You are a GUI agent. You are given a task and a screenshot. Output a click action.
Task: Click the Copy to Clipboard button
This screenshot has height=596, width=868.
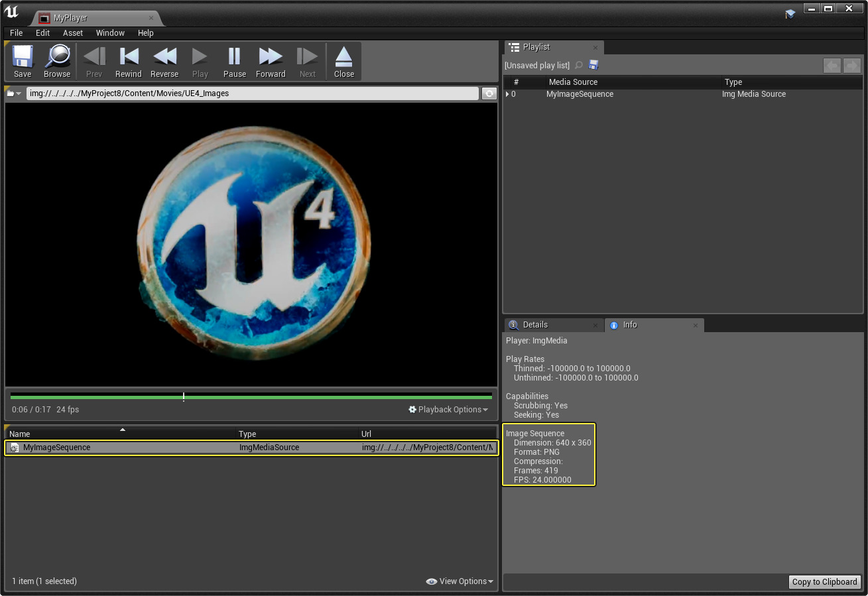click(x=824, y=581)
